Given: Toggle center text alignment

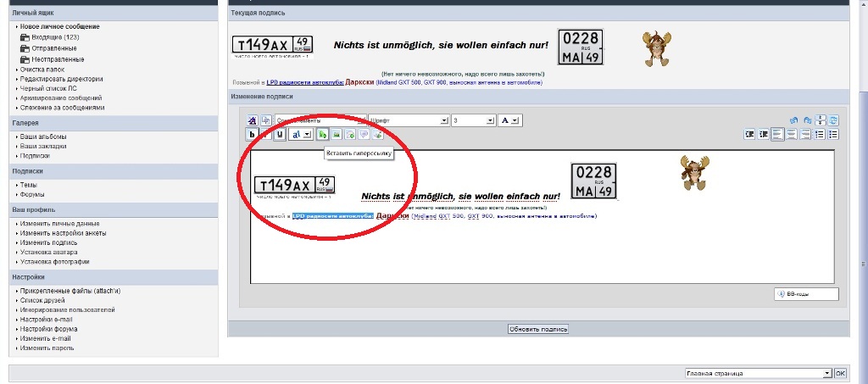Looking at the screenshot, I should click(791, 134).
